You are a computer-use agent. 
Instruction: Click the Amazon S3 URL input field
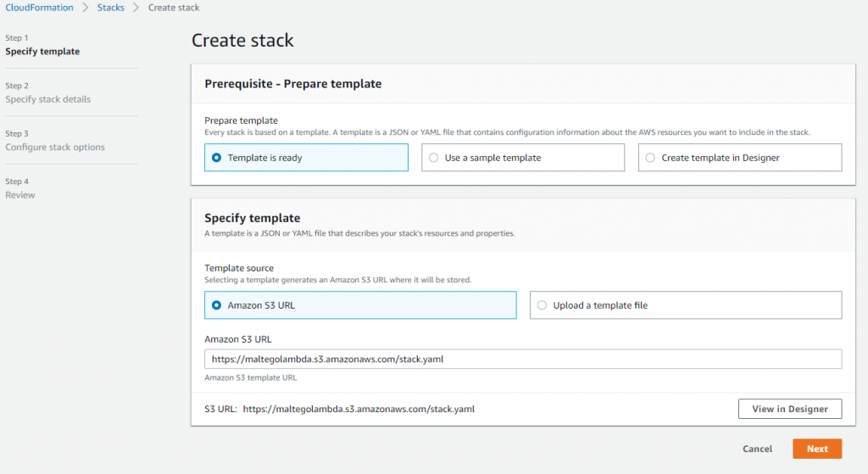(523, 359)
